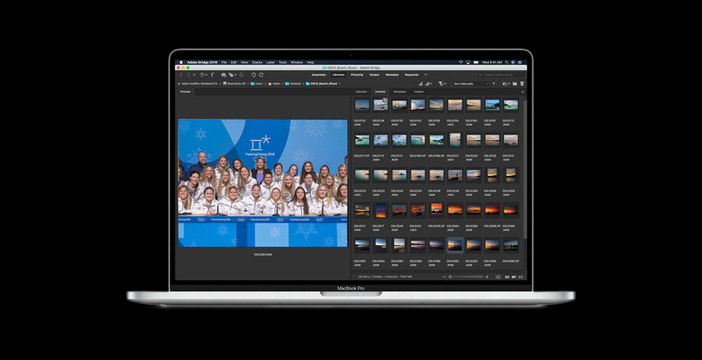Click Macintosh HD in the path bar
This screenshot has height=360, width=702.
tap(235, 83)
